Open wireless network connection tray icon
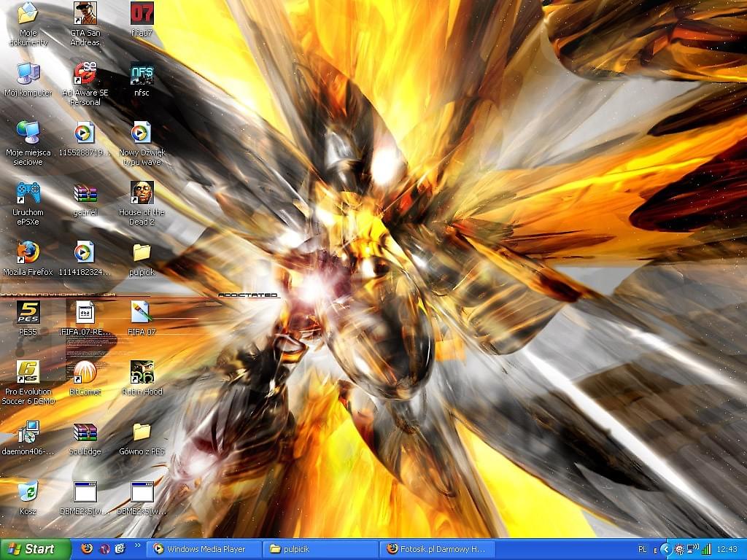Image resolution: width=747 pixels, height=560 pixels. pyautogui.click(x=693, y=549)
